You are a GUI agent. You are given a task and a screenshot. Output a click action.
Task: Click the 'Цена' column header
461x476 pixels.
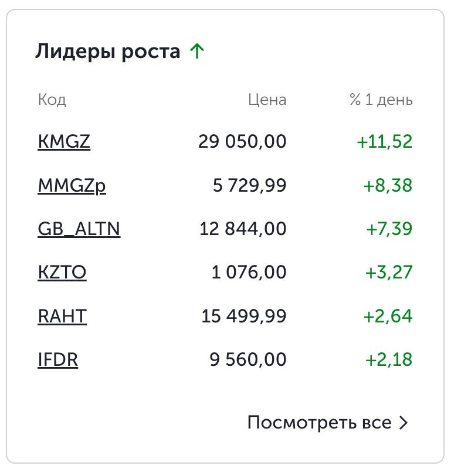[x=267, y=100]
